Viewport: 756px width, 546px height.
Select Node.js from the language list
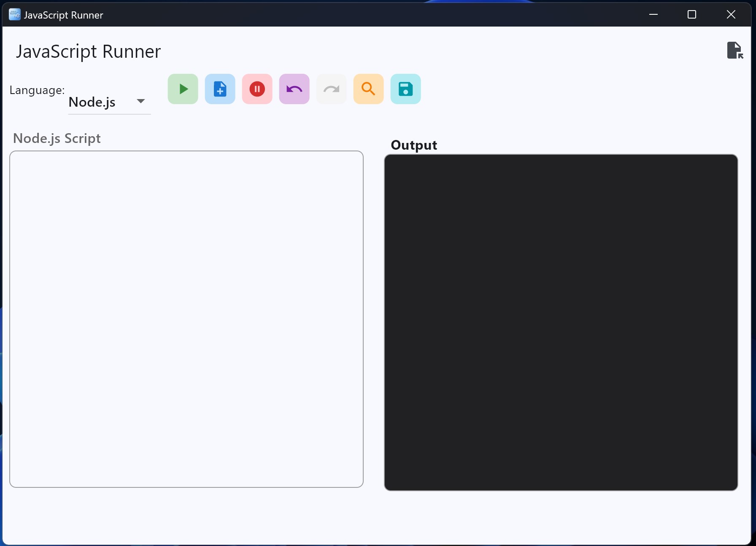tap(92, 102)
